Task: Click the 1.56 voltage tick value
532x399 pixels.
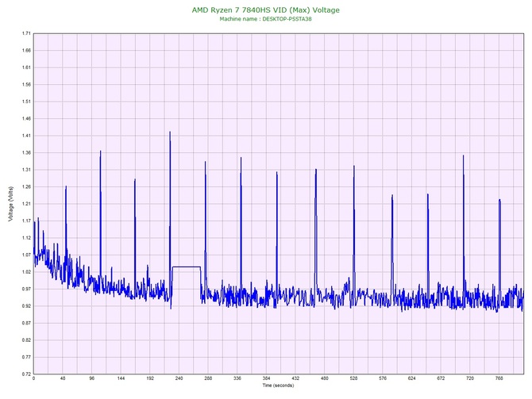Action: (x=26, y=85)
